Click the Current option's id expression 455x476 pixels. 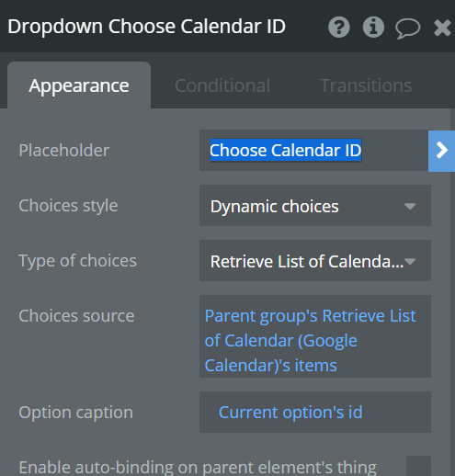290,413
